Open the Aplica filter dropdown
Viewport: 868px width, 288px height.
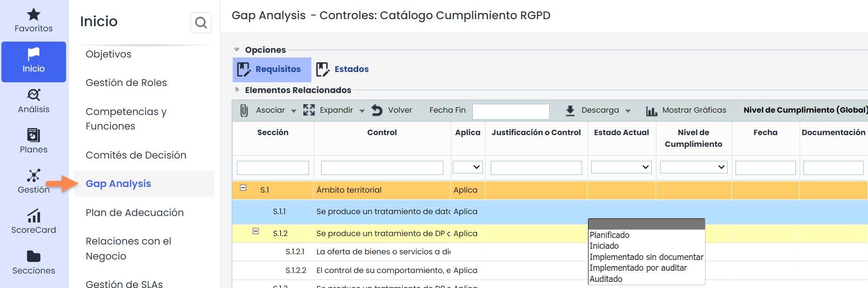(467, 167)
